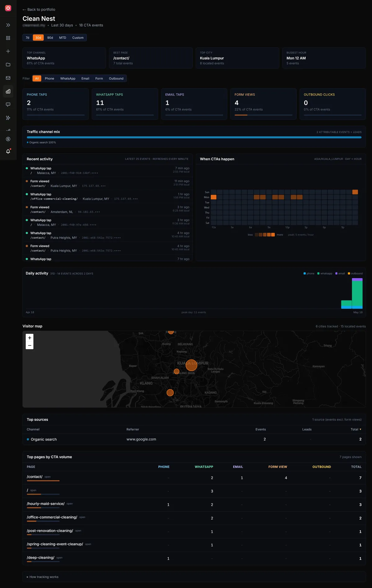Click the email legend in Daily activity
The height and width of the screenshot is (588, 372).
340,274
